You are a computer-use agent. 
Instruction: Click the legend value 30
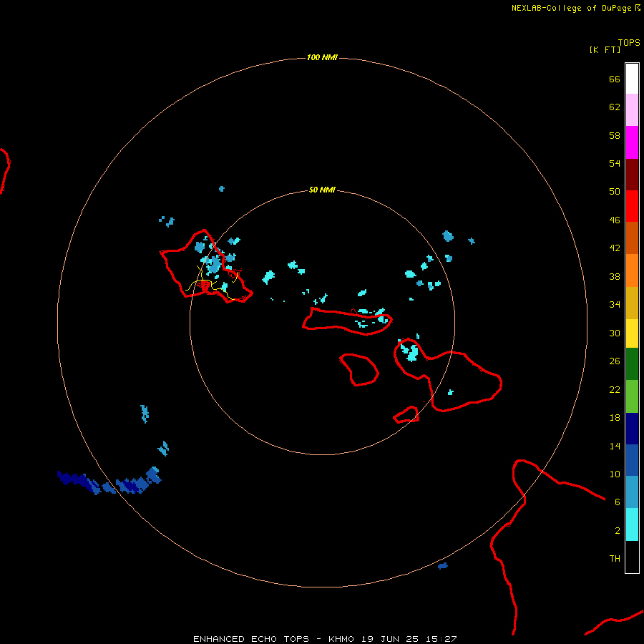click(615, 333)
